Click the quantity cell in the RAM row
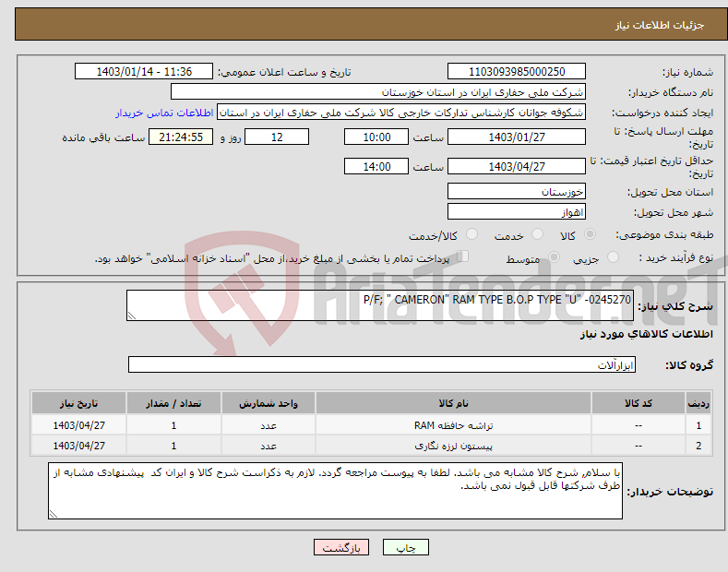The width and height of the screenshot is (728, 572). (x=173, y=425)
